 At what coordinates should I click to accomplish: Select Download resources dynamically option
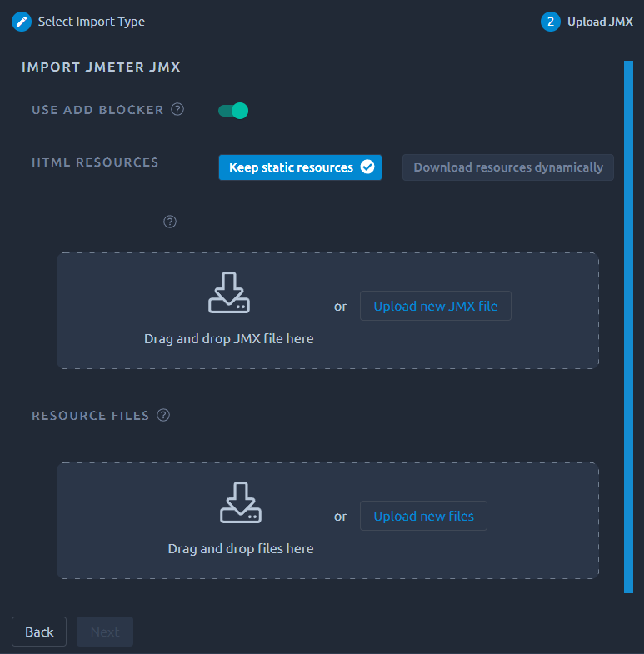pyautogui.click(x=507, y=167)
